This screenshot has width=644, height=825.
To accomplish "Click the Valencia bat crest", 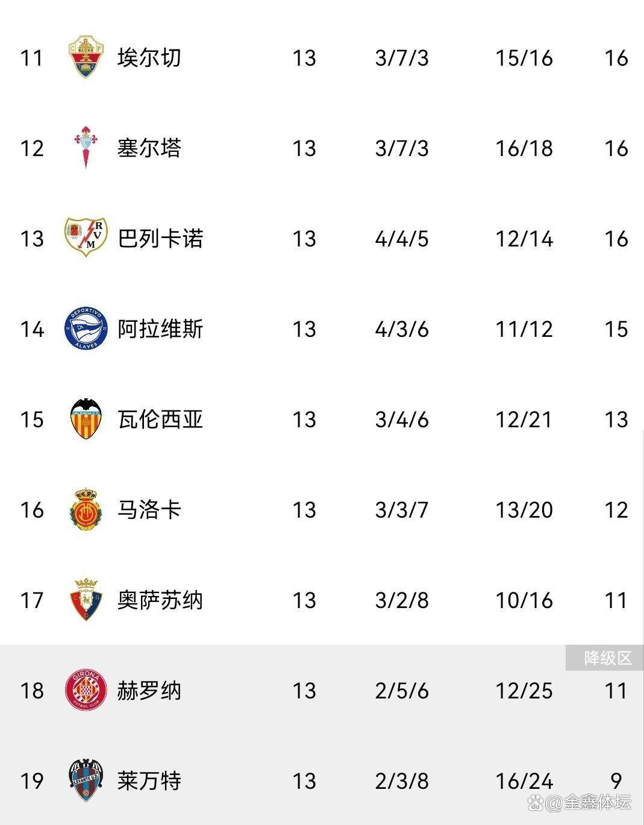I will point(86,419).
